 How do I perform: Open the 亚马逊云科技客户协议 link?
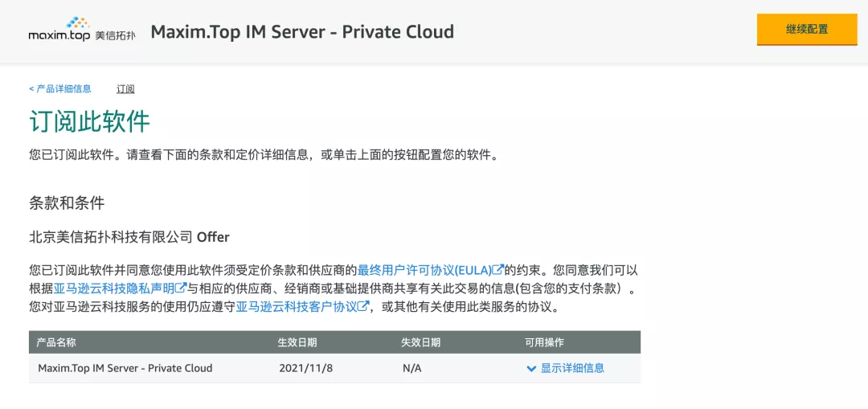(297, 307)
